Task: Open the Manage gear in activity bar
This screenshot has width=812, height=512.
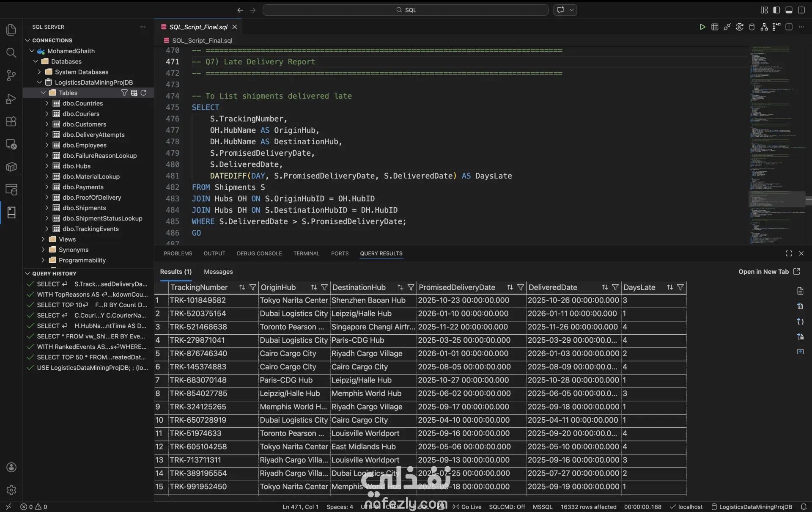Action: pyautogui.click(x=11, y=490)
